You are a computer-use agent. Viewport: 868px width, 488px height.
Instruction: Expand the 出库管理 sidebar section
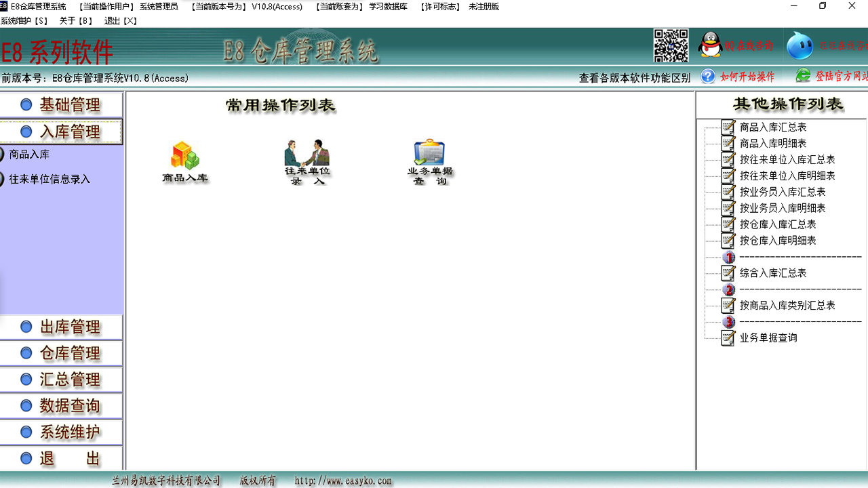tap(61, 327)
